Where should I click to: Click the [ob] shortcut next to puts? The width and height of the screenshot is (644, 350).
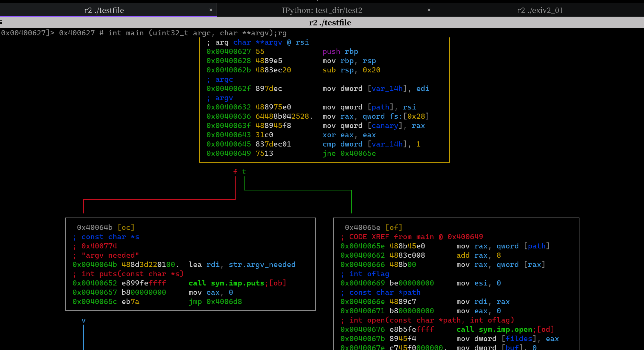[x=278, y=283]
